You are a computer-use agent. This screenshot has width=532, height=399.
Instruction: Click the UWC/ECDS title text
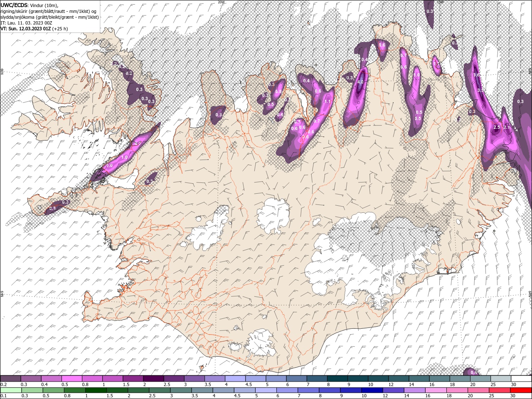pos(14,5)
